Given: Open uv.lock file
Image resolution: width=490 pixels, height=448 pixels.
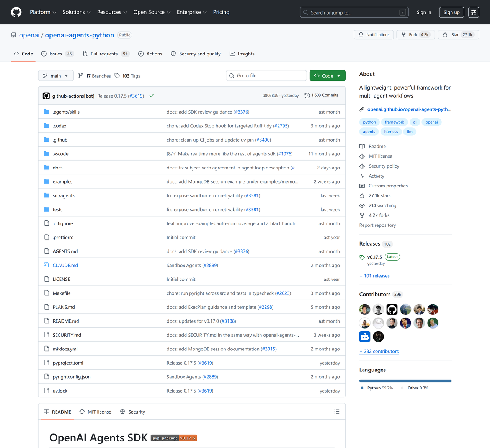Looking at the screenshot, I should point(60,391).
